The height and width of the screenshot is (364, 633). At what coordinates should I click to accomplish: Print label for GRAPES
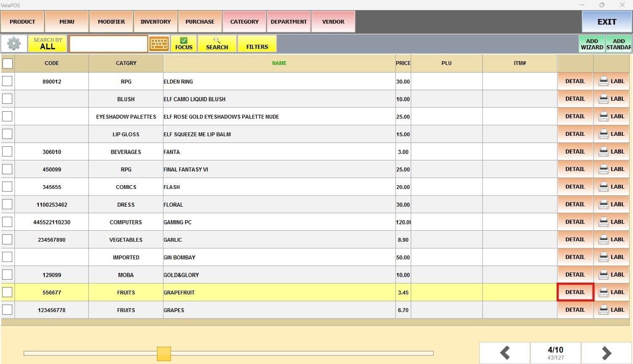click(611, 310)
